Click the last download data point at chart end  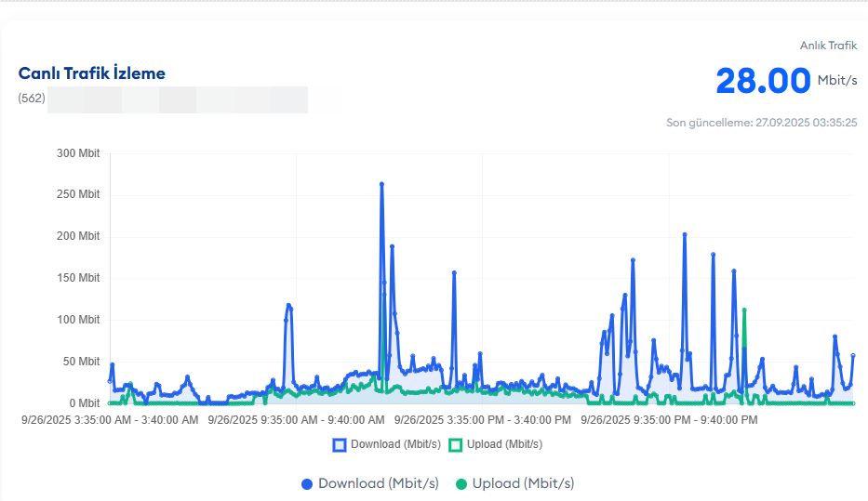point(853,356)
